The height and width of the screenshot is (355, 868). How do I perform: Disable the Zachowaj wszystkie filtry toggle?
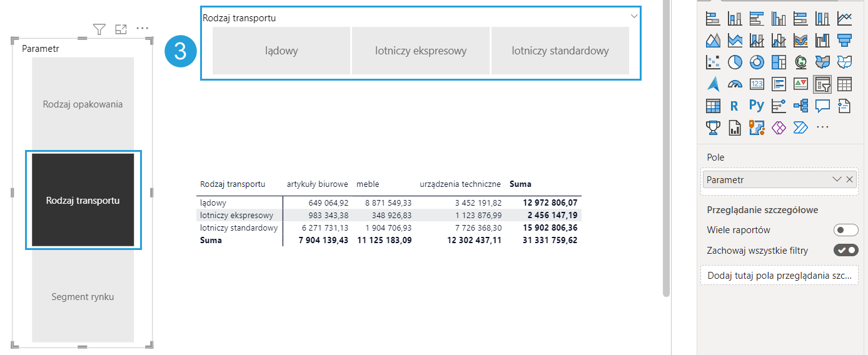point(845,251)
